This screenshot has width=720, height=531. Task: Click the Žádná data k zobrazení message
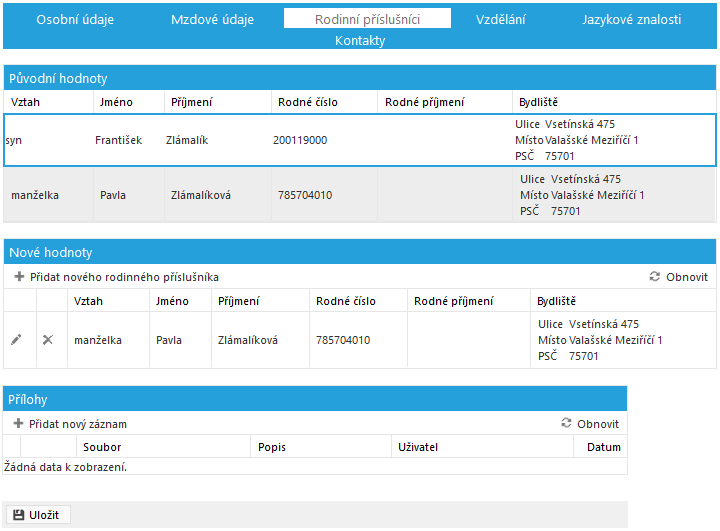point(65,467)
